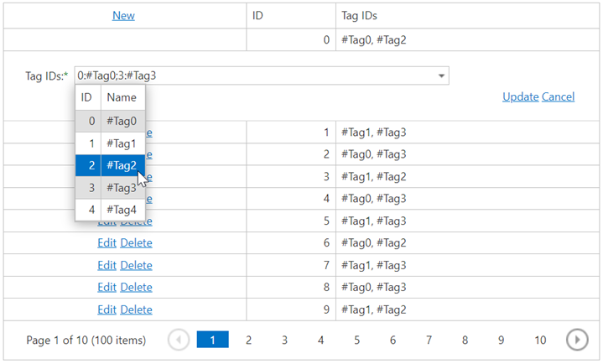
Task: Click cell '#Tag0, #Tag3' in row 8
Action: pyautogui.click(x=467, y=287)
